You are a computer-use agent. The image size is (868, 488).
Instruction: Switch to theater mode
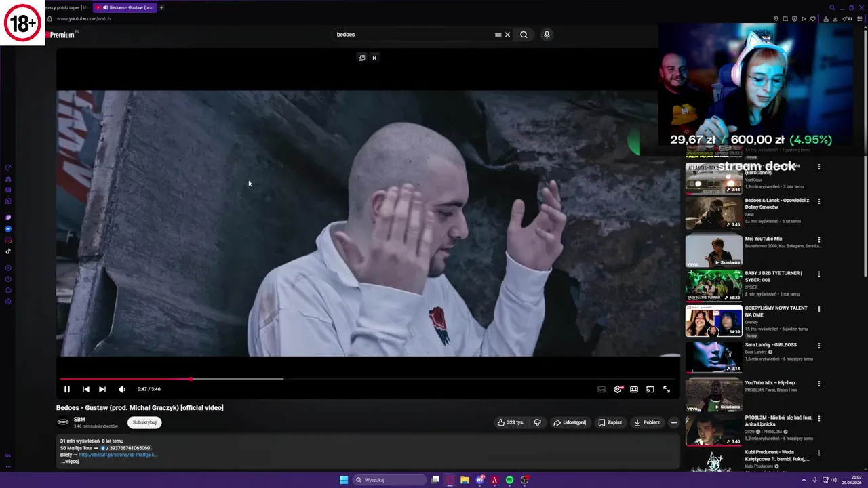634,389
